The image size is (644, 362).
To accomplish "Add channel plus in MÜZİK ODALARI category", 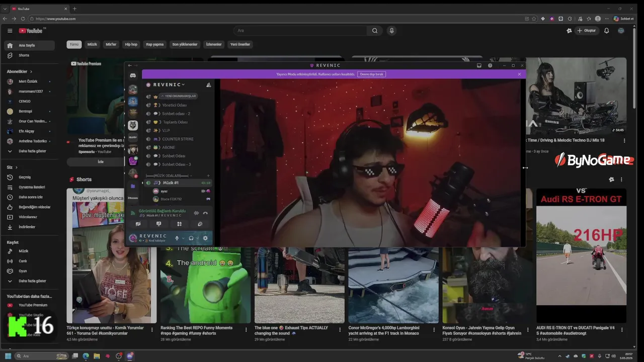I will point(208,175).
